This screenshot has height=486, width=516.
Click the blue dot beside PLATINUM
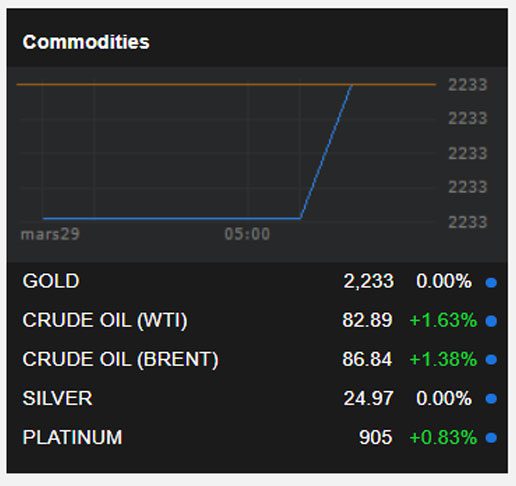point(491,438)
